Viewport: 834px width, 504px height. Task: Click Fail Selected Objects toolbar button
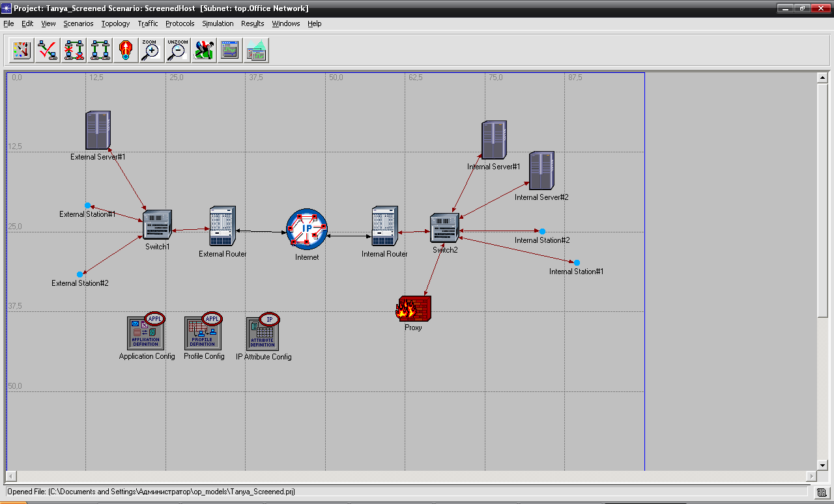(x=74, y=50)
